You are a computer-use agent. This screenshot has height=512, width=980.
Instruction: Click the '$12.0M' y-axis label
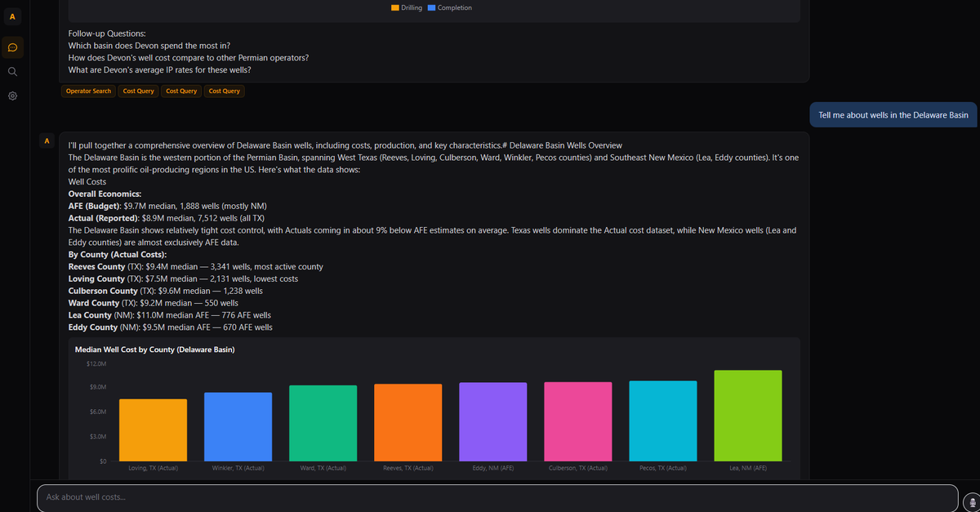pos(96,363)
